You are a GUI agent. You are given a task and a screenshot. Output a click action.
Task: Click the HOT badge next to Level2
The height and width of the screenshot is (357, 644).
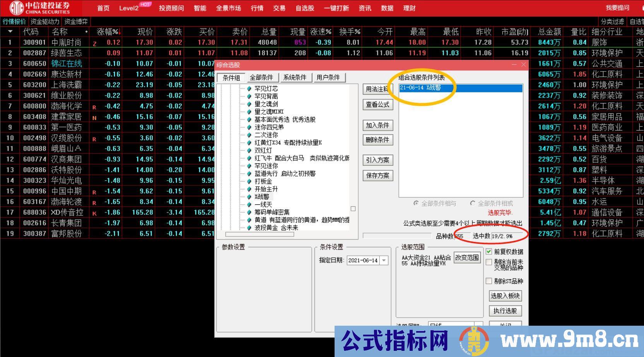[x=145, y=4]
